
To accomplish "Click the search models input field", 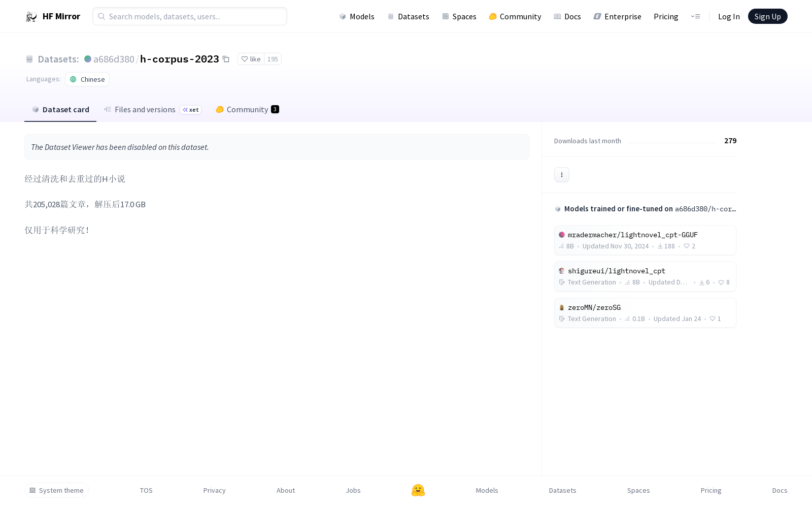I will click(190, 17).
